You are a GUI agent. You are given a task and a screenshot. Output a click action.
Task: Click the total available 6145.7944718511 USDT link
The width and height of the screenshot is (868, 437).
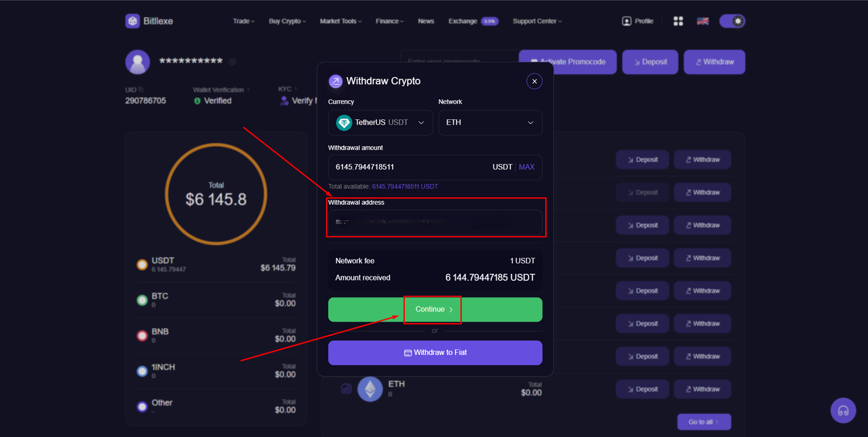click(405, 186)
